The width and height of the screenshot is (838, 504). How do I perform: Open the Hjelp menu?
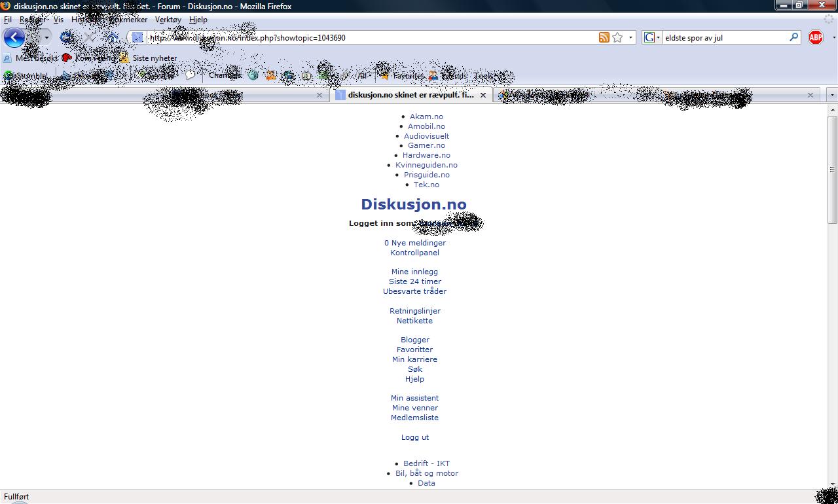coord(198,20)
